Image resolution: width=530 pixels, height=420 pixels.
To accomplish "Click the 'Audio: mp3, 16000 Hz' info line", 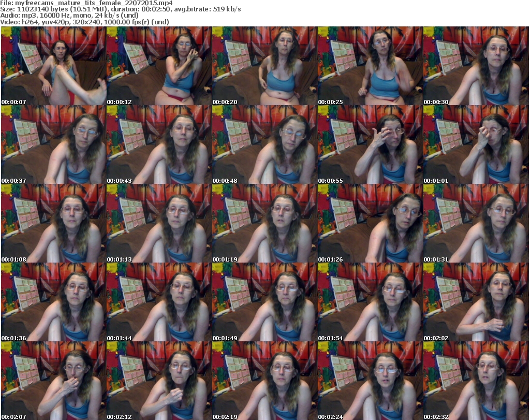I will point(69,16).
